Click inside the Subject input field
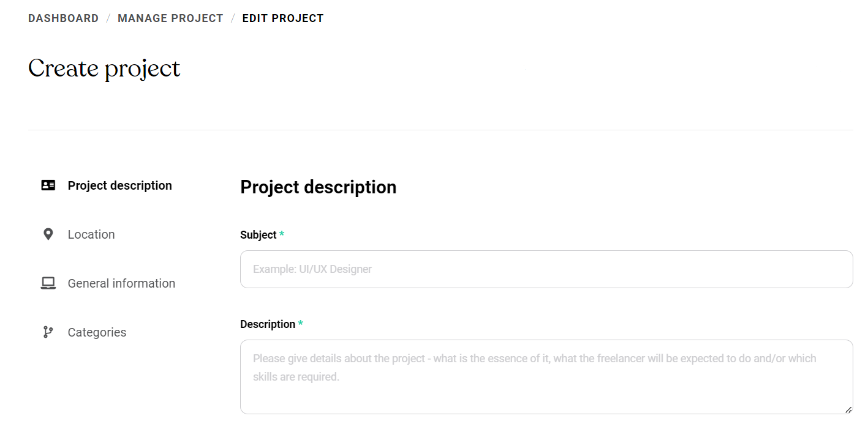 pyautogui.click(x=546, y=269)
